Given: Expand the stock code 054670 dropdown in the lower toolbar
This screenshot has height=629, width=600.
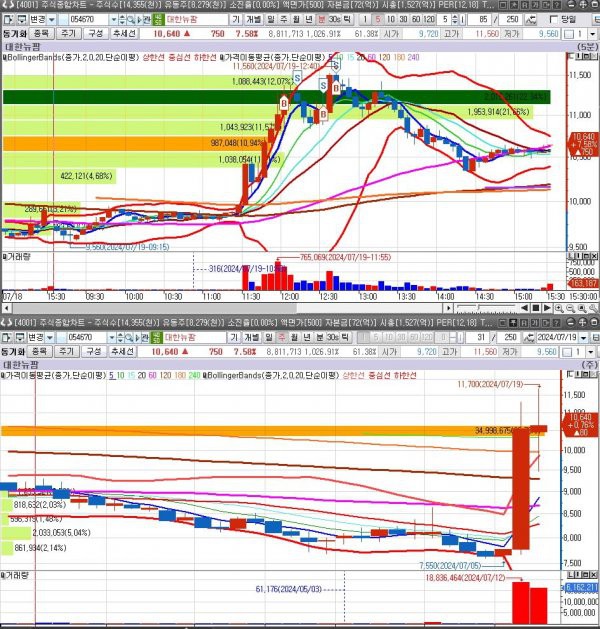Looking at the screenshot, I should (x=112, y=337).
